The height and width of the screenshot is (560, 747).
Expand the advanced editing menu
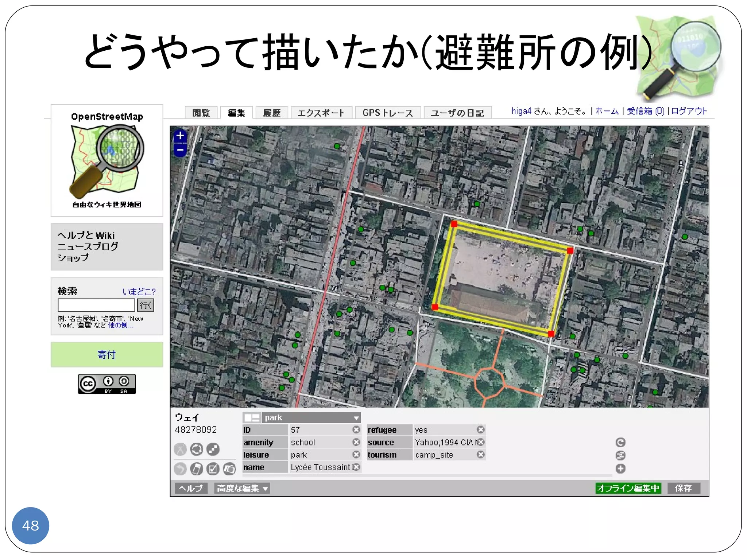coord(242,488)
